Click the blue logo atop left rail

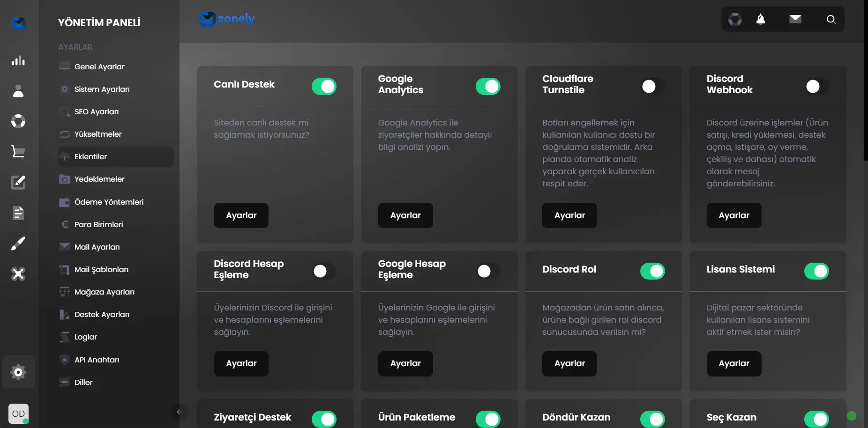tap(18, 23)
